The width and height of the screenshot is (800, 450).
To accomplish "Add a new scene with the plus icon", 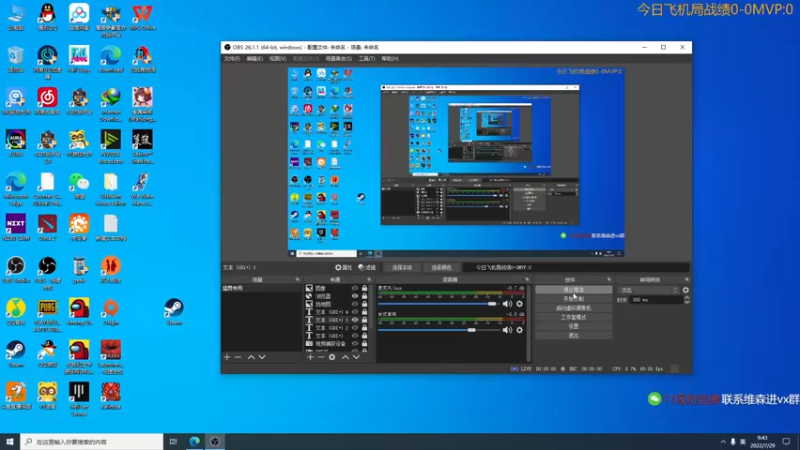I will pyautogui.click(x=227, y=357).
